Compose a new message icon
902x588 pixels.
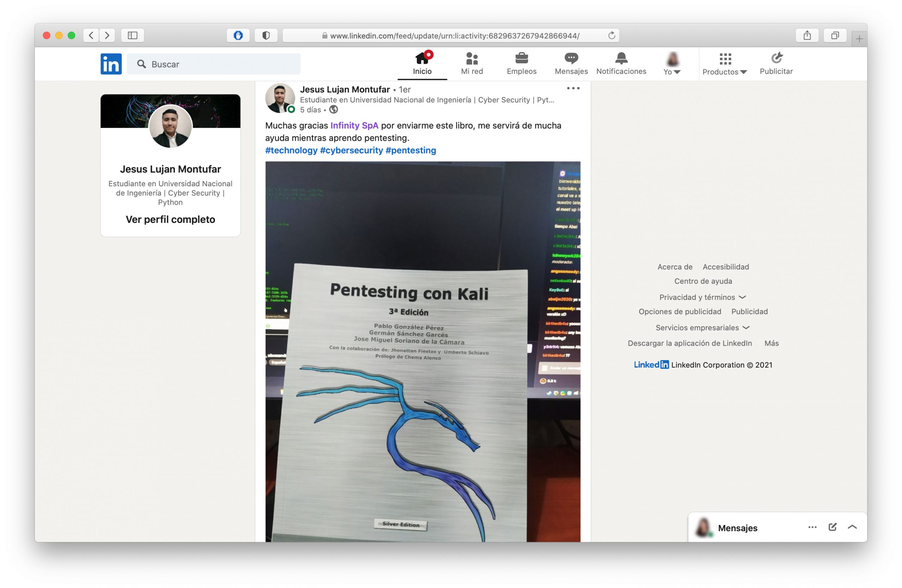(833, 527)
